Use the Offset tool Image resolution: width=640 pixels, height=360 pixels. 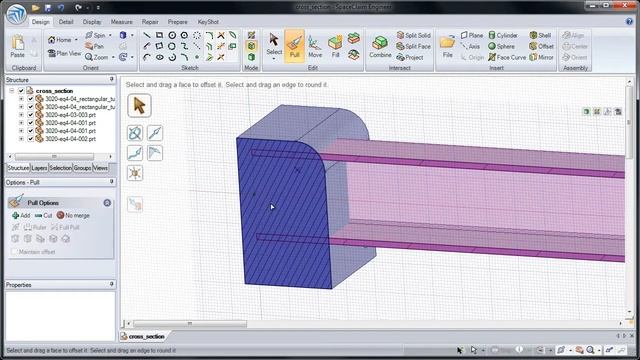click(541, 47)
